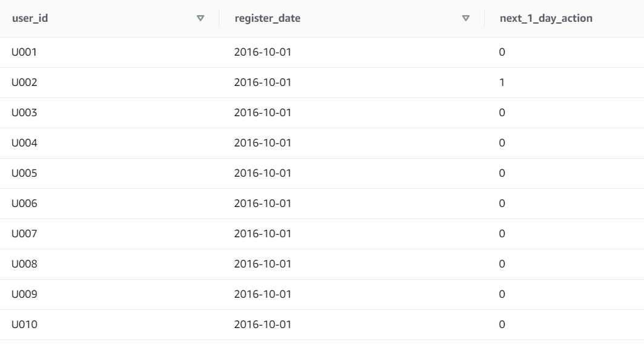This screenshot has width=644, height=345.
Task: Select the register date in U005 row
Action: tap(262, 173)
